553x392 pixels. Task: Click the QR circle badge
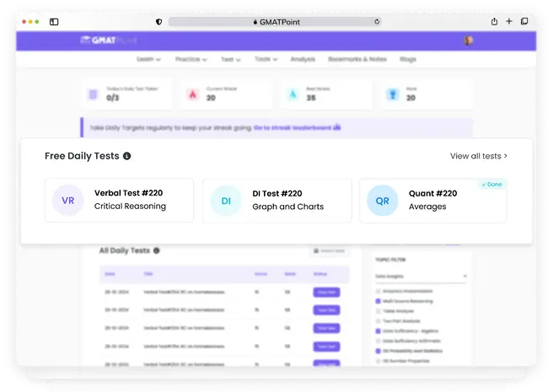pyautogui.click(x=383, y=201)
